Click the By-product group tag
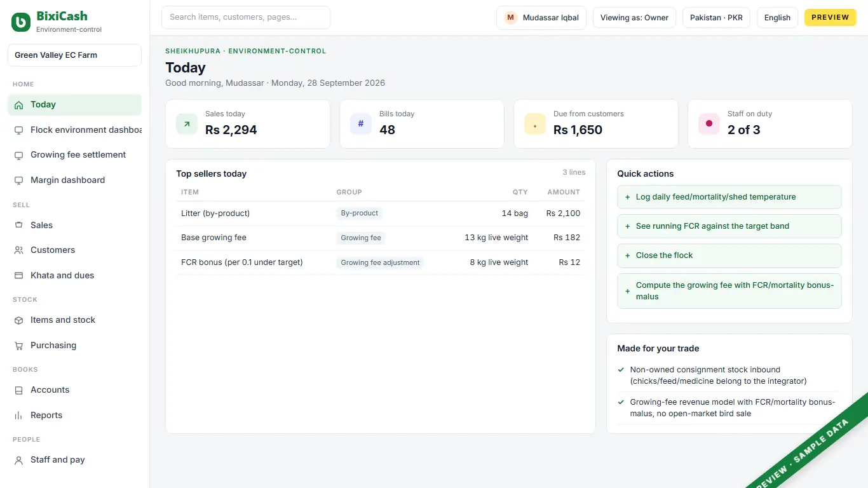Screen dimensions: 868x488 (360, 213)
